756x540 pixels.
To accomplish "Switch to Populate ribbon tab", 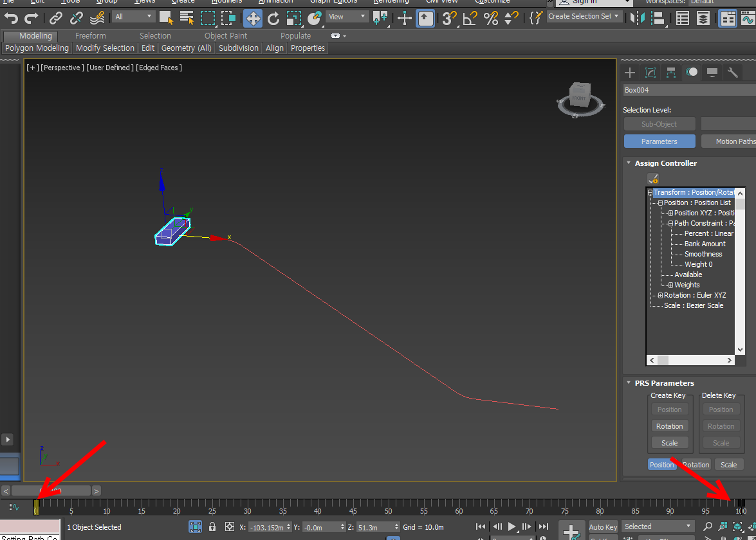I will [295, 35].
